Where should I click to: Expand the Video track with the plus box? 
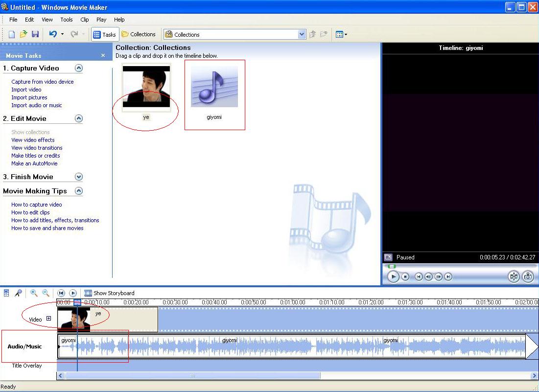49,318
